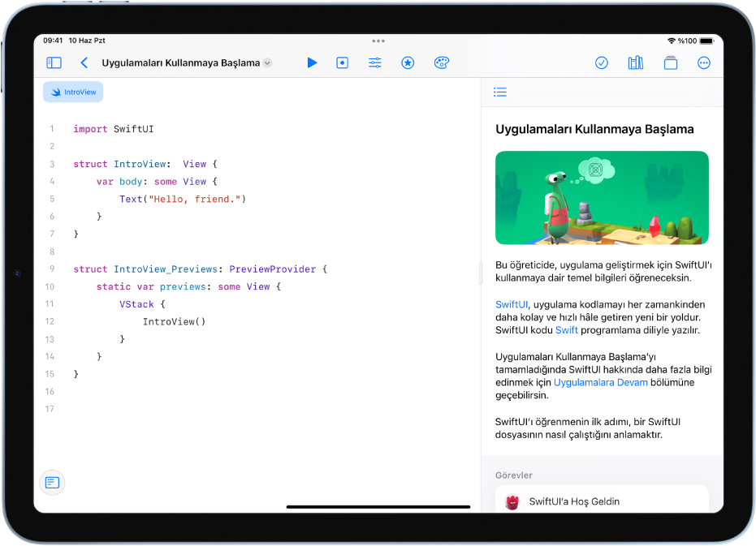Open the SwiftUI'a Hoş Geldin task

[x=602, y=501]
